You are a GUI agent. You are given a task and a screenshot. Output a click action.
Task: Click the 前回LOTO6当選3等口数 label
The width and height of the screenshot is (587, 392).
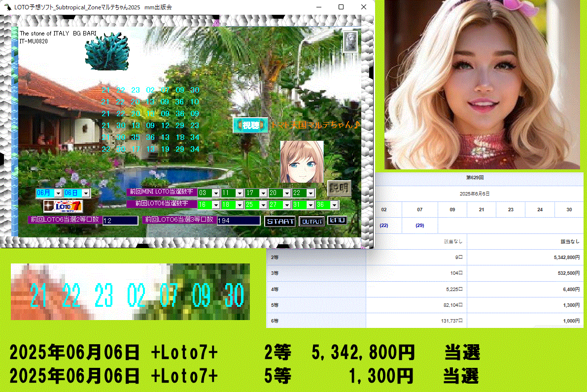coord(179,220)
